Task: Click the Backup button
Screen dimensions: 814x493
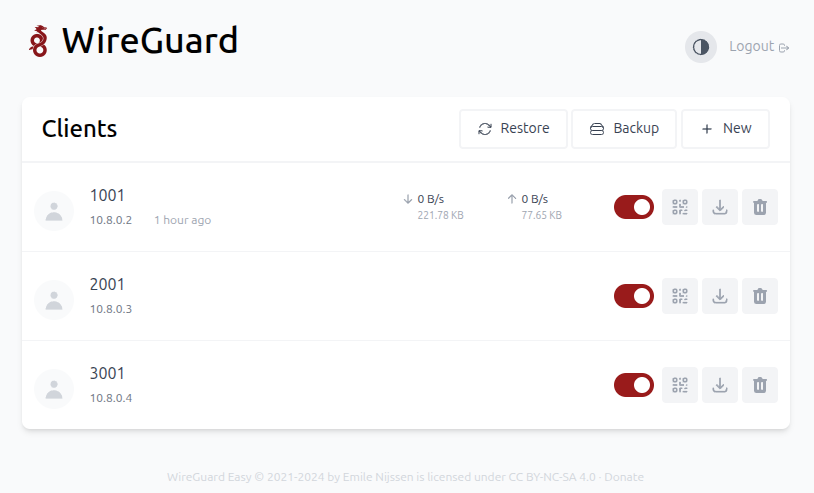Action: [x=624, y=129]
